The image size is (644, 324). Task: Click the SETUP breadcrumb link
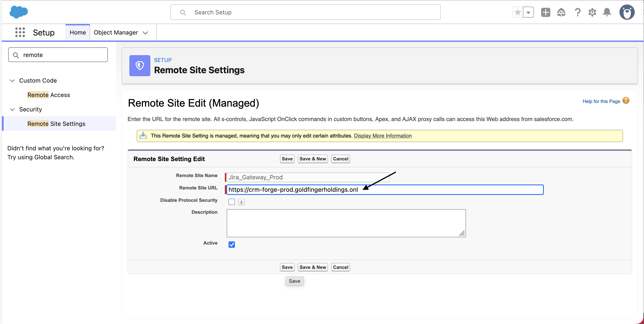click(163, 60)
